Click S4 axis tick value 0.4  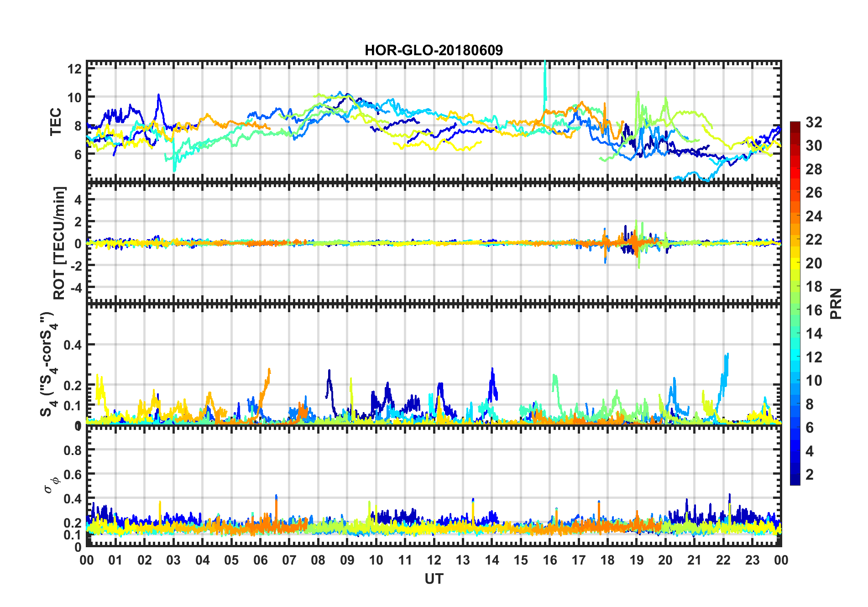(73, 345)
